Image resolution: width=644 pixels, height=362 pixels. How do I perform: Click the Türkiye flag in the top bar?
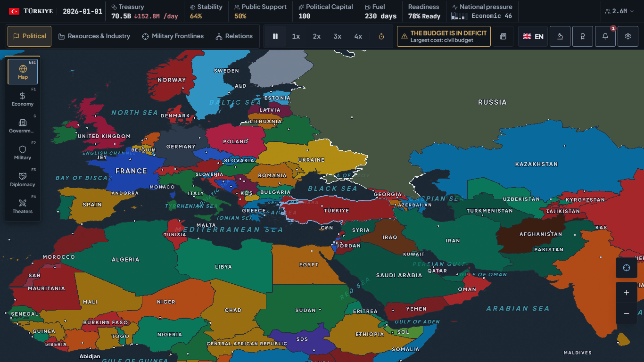pyautogui.click(x=14, y=11)
